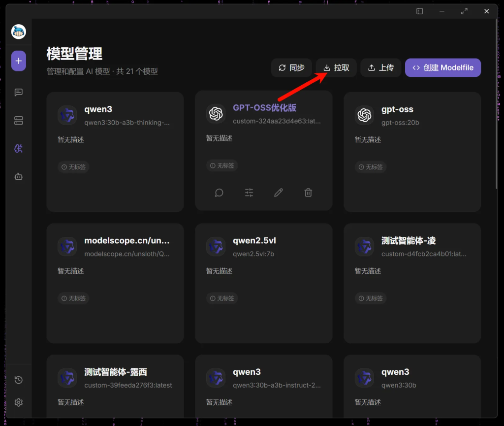The image size is (504, 426).
Task: Click the 模型管理 page heading
Action: (x=74, y=54)
